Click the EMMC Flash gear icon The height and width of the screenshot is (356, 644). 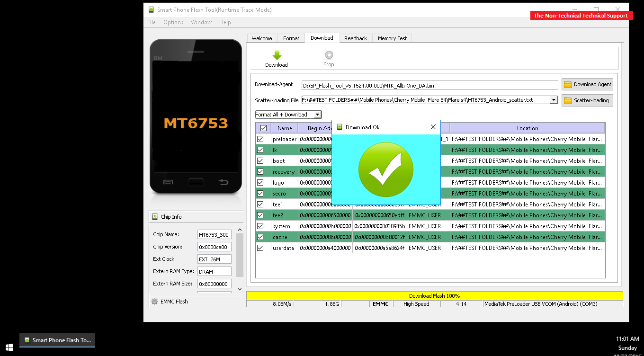click(x=154, y=302)
